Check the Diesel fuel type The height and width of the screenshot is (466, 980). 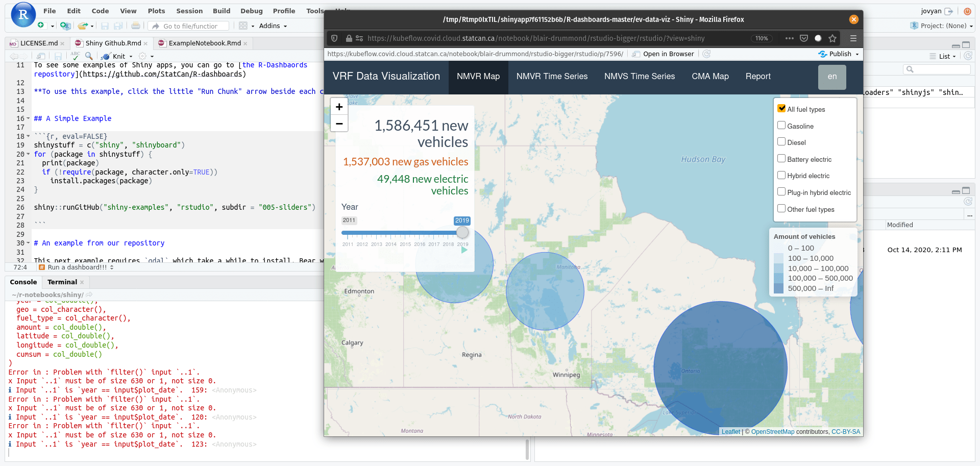point(781,141)
